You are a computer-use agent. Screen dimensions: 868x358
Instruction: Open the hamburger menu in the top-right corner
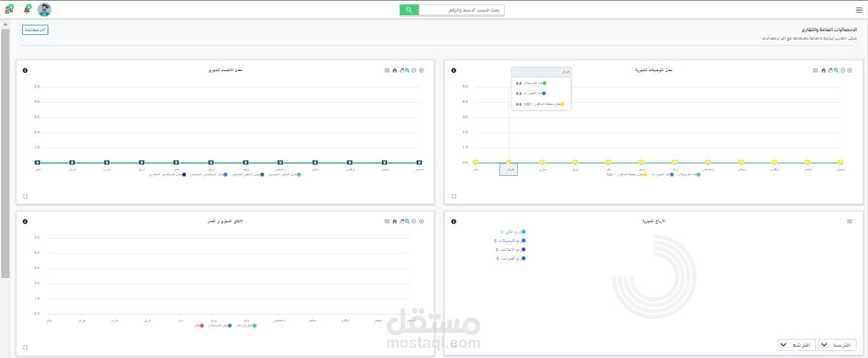click(859, 10)
